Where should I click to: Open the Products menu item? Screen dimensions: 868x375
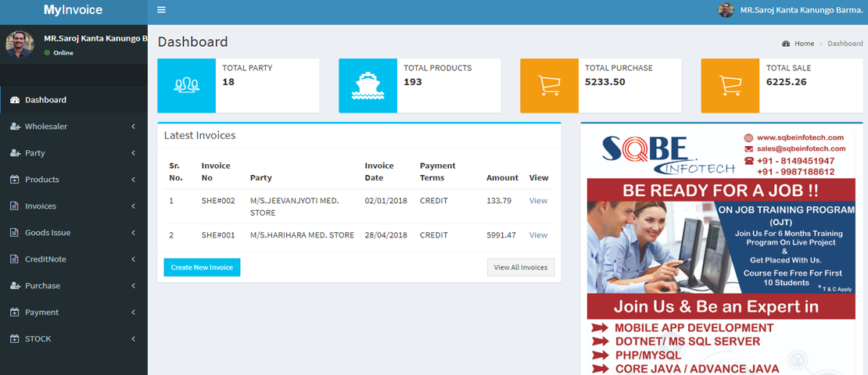click(74, 180)
